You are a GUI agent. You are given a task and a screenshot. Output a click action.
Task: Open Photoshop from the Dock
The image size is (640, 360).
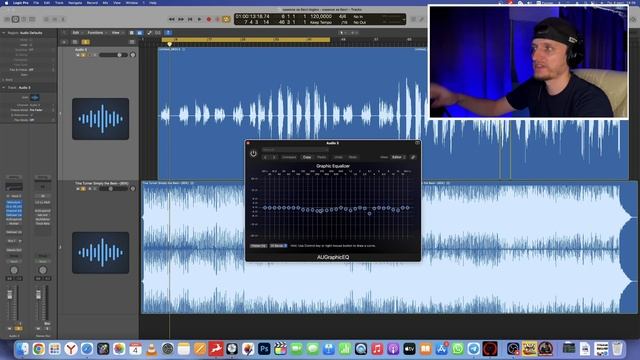coord(264,349)
